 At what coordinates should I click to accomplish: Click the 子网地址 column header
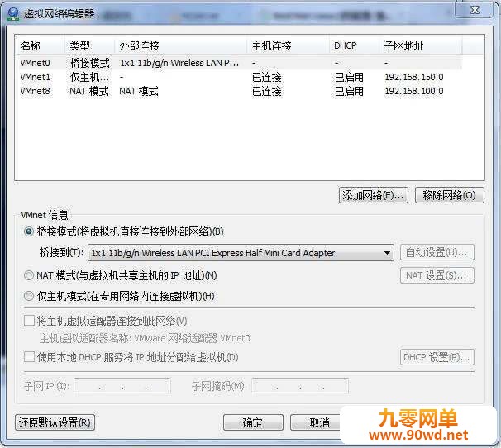(x=421, y=45)
